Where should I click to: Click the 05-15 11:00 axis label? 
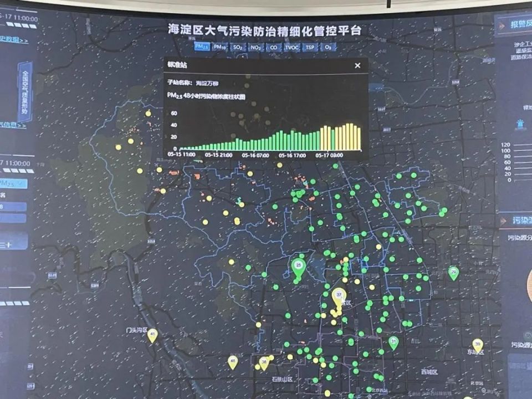point(181,155)
